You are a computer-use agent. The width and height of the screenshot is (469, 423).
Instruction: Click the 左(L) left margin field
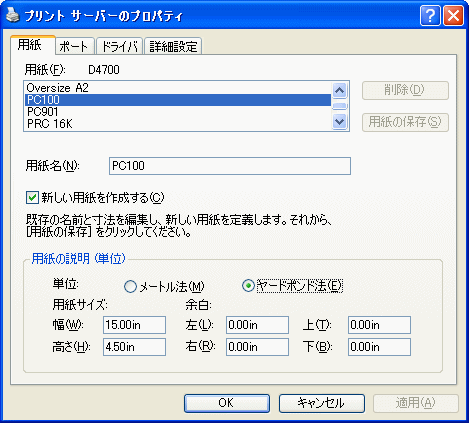click(257, 325)
